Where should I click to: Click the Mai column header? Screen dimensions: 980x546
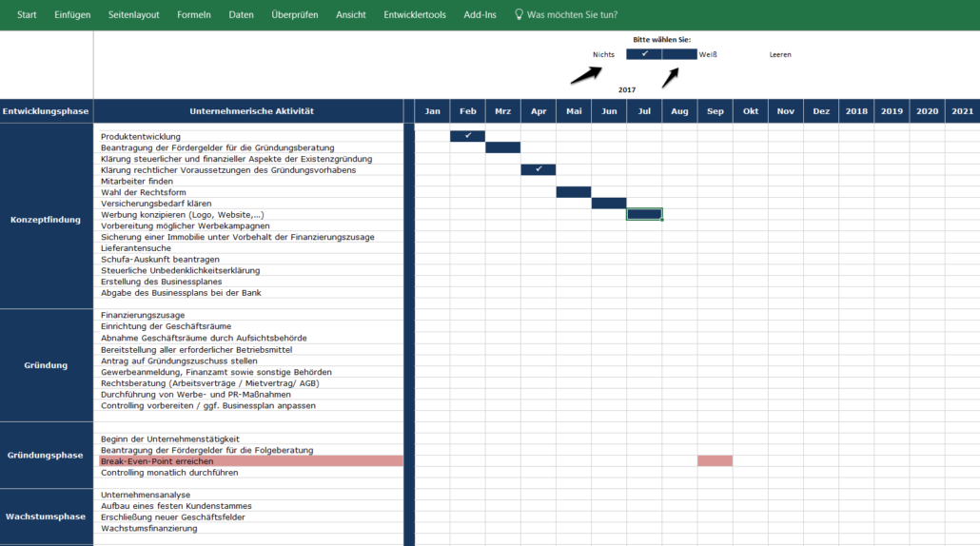coord(574,111)
